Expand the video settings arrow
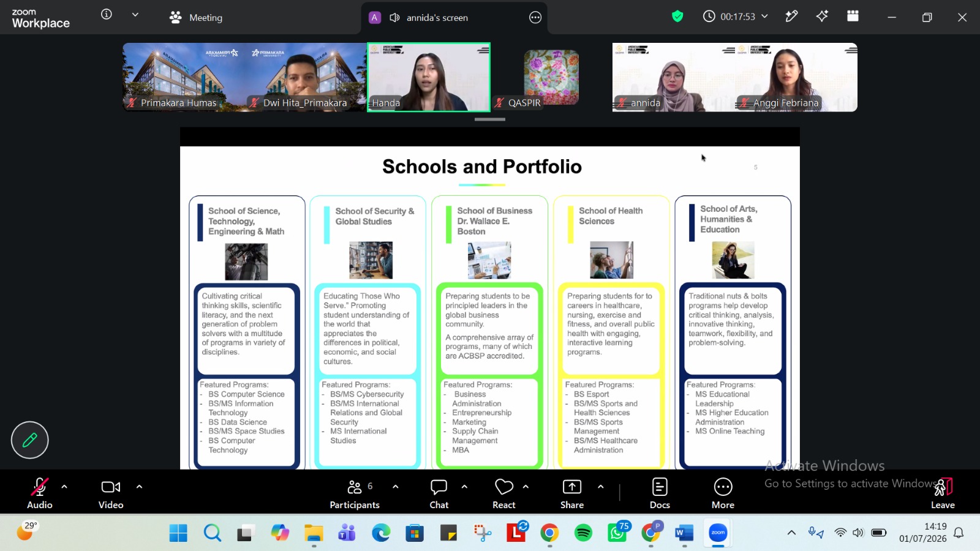The image size is (980, 551). click(x=139, y=487)
